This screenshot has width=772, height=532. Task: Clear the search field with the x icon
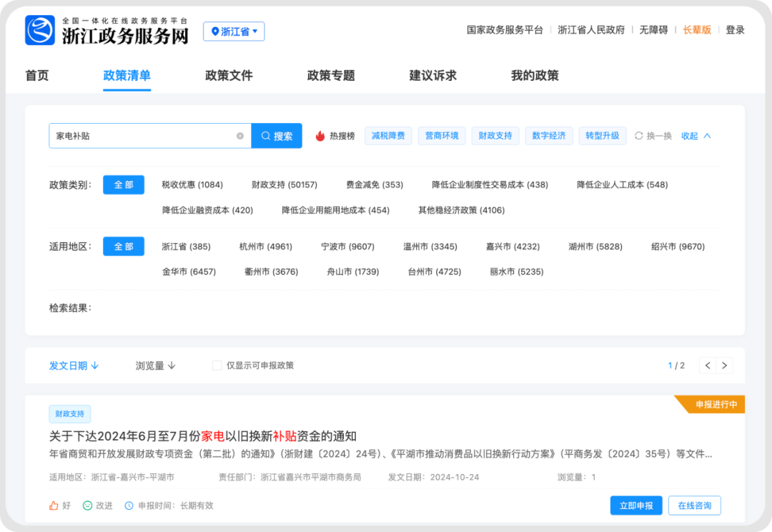240,136
